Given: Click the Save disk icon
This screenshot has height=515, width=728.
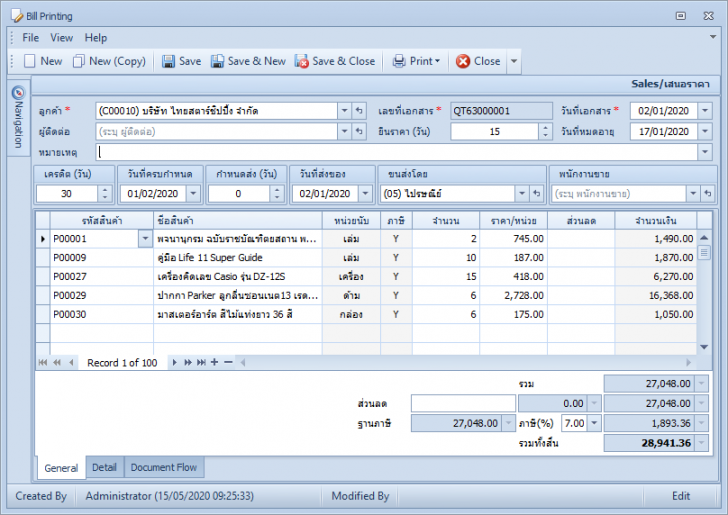Looking at the screenshot, I should click(x=168, y=61).
